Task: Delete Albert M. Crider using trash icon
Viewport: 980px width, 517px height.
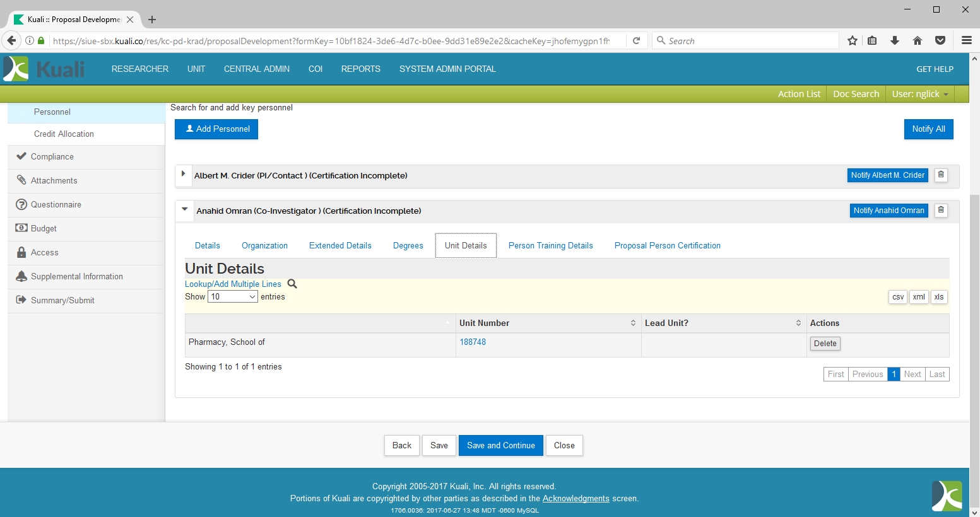Action: [941, 175]
